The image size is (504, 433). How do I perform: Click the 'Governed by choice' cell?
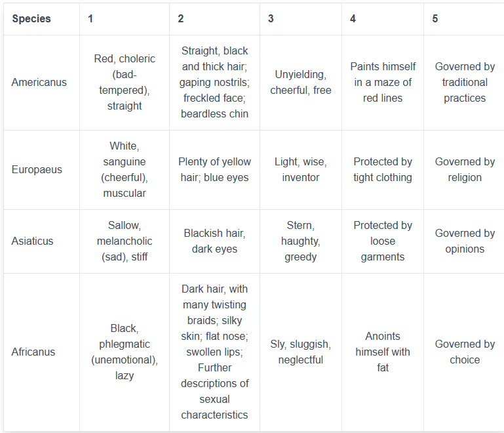(x=465, y=352)
